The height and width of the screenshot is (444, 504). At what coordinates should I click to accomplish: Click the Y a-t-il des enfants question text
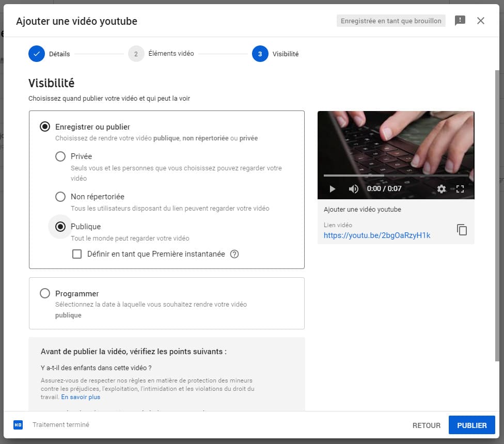tap(96, 368)
